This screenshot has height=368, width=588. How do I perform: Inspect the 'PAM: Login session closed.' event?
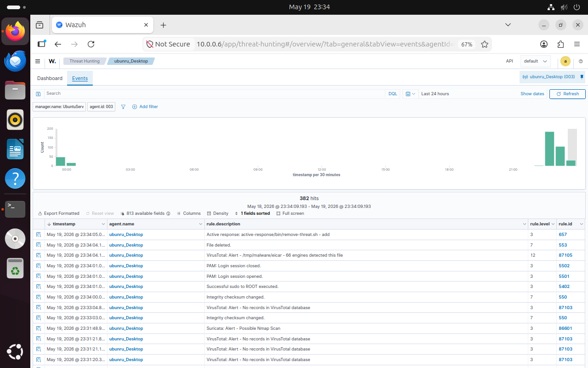[x=39, y=266]
